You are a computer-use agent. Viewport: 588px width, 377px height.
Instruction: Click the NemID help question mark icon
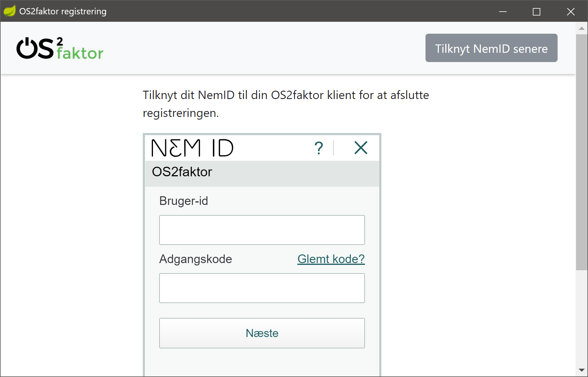(319, 148)
